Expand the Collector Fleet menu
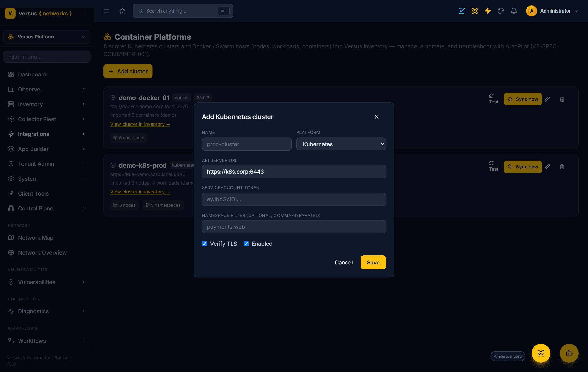Screen dimensions: 588x372 click(47, 119)
